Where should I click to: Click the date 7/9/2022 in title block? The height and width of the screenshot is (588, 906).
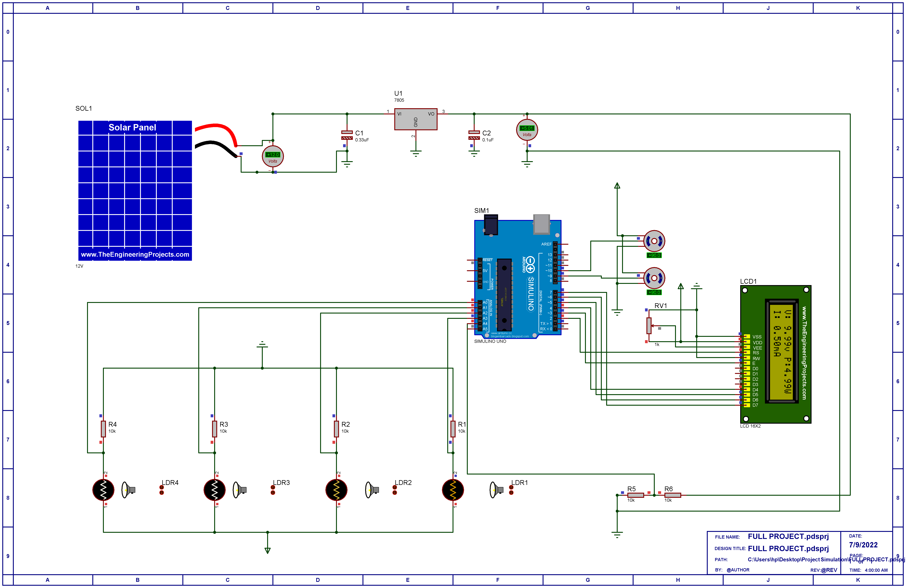[863, 545]
